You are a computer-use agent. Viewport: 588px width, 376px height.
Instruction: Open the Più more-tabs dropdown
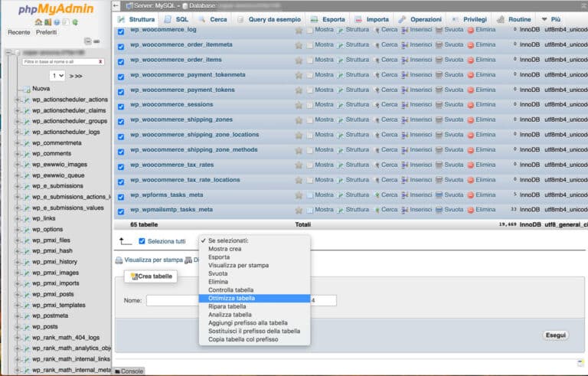coord(551,19)
